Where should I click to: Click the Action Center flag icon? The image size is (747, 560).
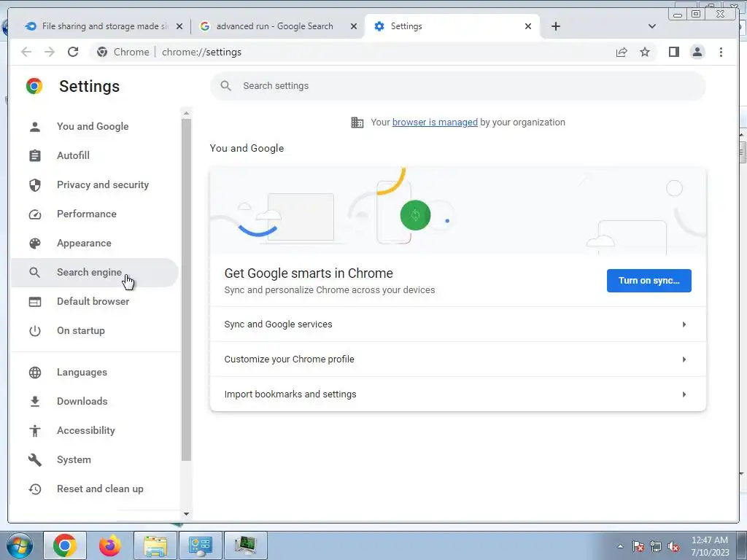coord(638,547)
